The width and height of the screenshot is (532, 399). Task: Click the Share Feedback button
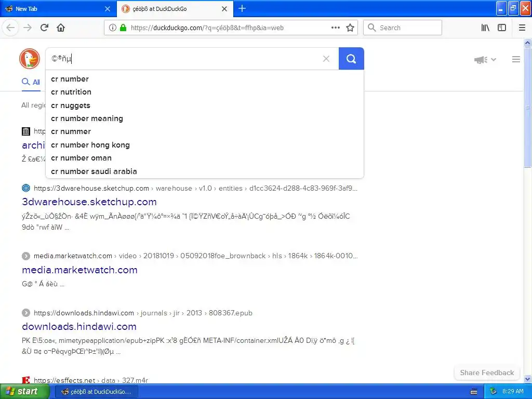pyautogui.click(x=487, y=373)
